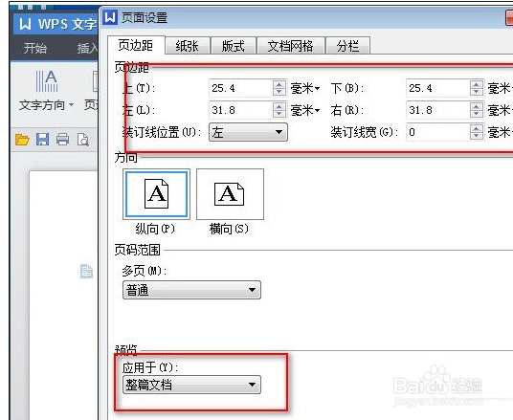The width and height of the screenshot is (513, 420).
Task: Click the 插入 ribbon tab in WPS
Action: pos(87,49)
